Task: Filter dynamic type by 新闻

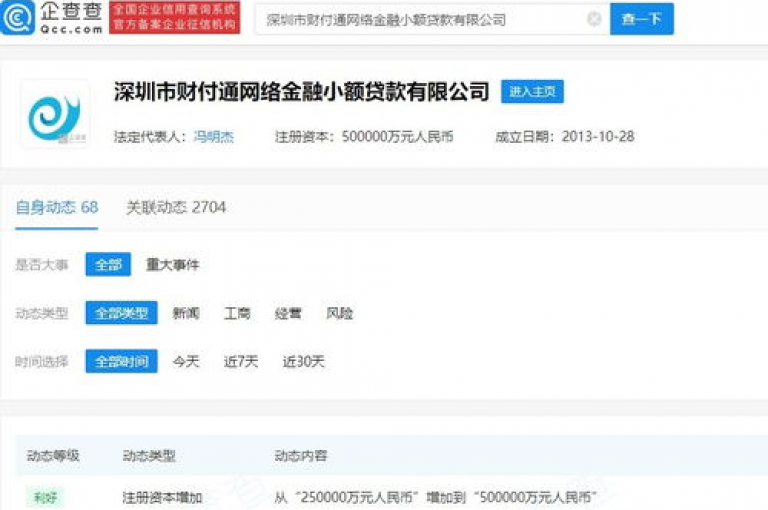Action: [186, 313]
